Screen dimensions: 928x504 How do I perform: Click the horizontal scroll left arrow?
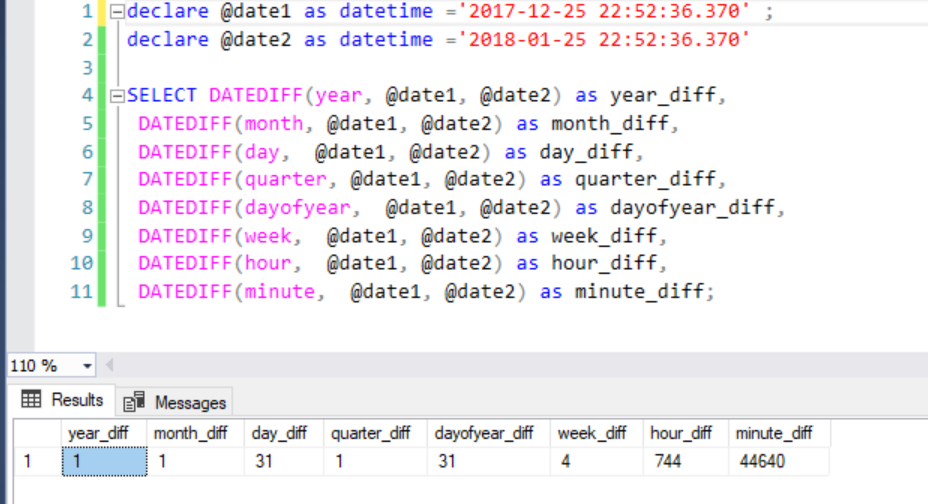point(109,366)
